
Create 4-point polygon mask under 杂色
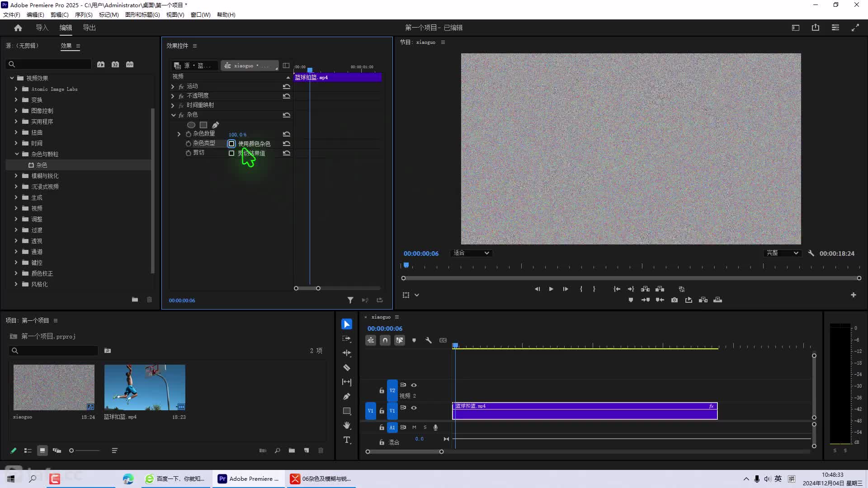(x=203, y=125)
